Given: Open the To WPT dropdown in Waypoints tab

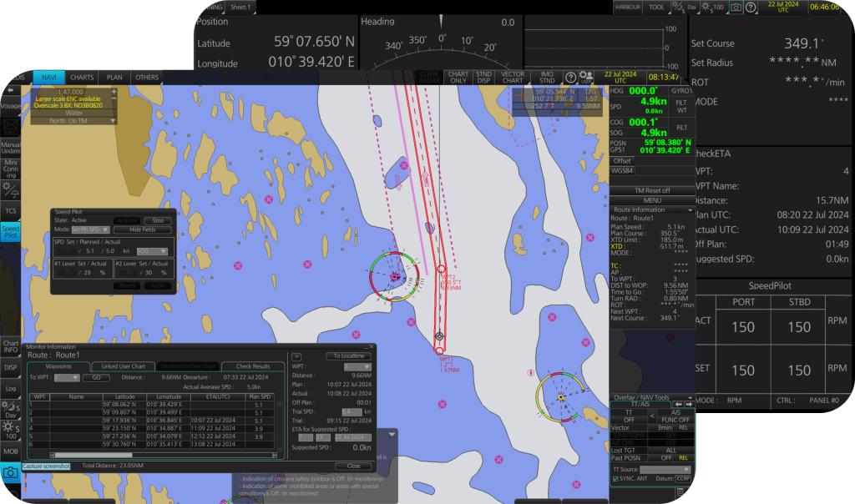Looking at the screenshot, I should [67, 378].
